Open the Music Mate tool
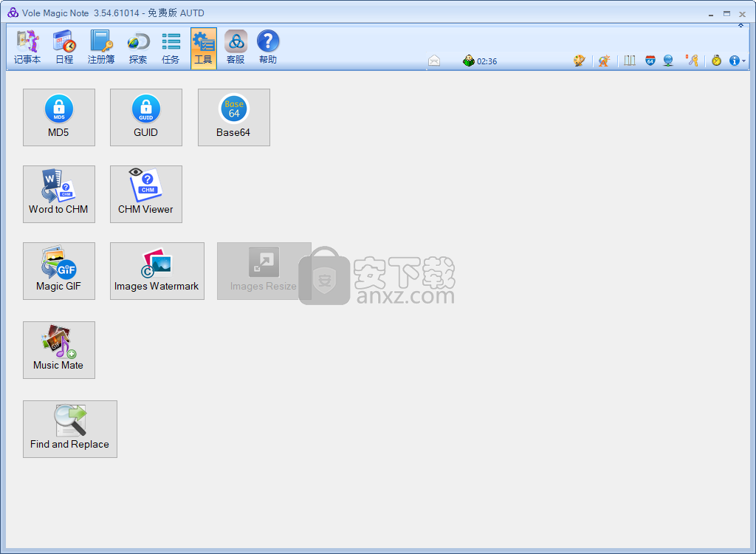 [x=59, y=350]
